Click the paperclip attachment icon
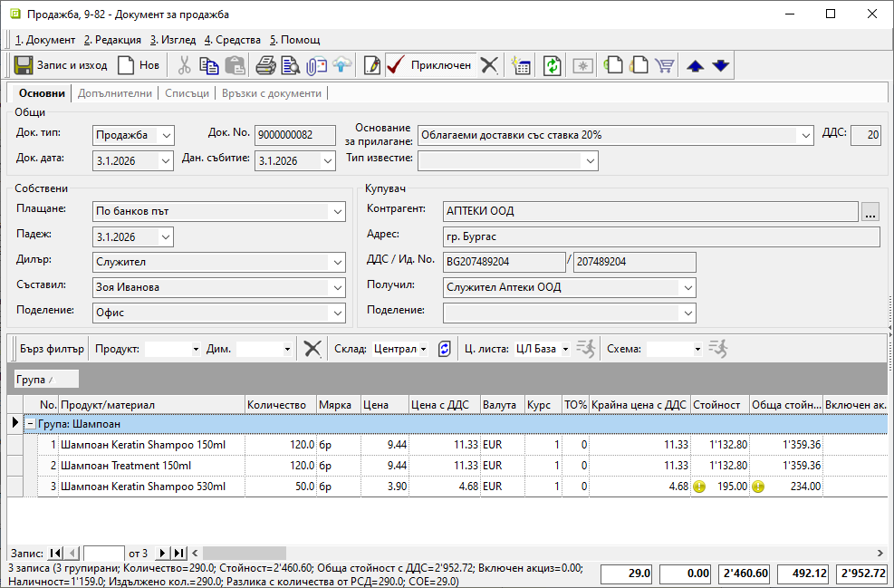 coord(315,65)
